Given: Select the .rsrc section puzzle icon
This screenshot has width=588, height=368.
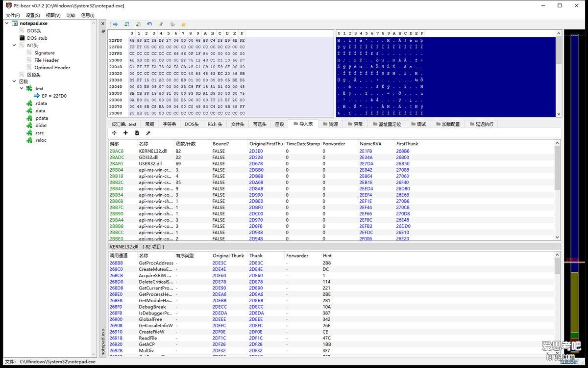Looking at the screenshot, I should (x=29, y=132).
